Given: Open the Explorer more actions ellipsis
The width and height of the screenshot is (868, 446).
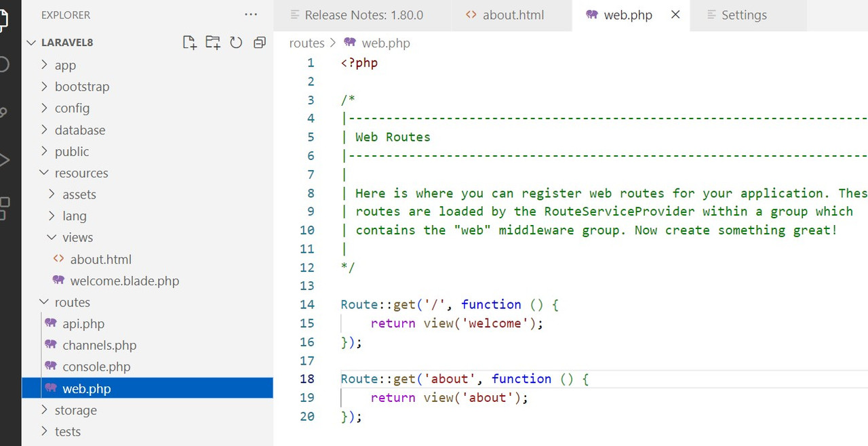Looking at the screenshot, I should [x=251, y=14].
